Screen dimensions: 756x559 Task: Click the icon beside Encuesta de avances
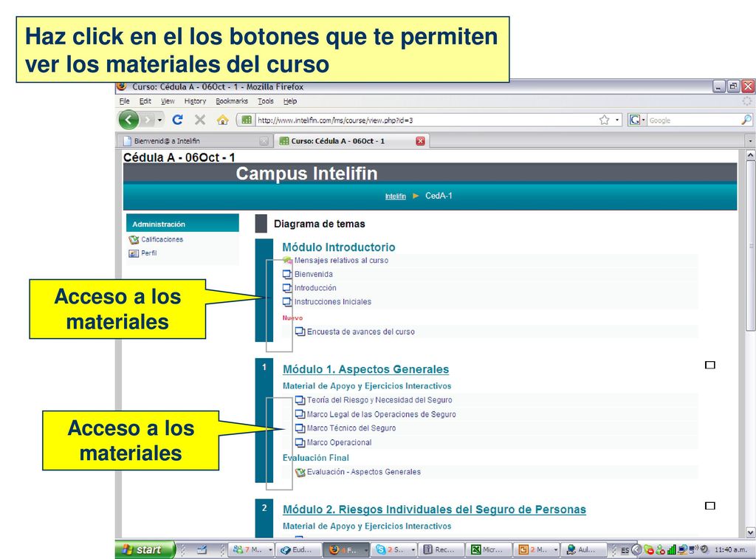300,332
